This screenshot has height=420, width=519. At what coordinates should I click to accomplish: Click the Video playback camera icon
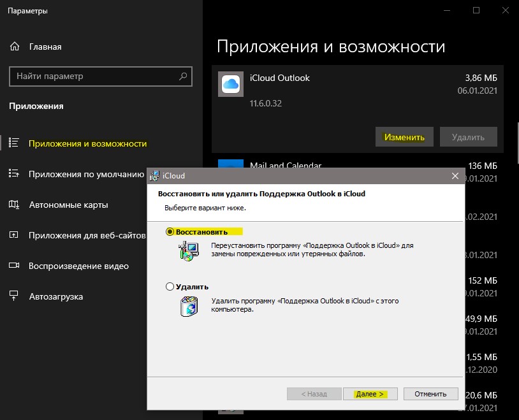pyautogui.click(x=14, y=265)
